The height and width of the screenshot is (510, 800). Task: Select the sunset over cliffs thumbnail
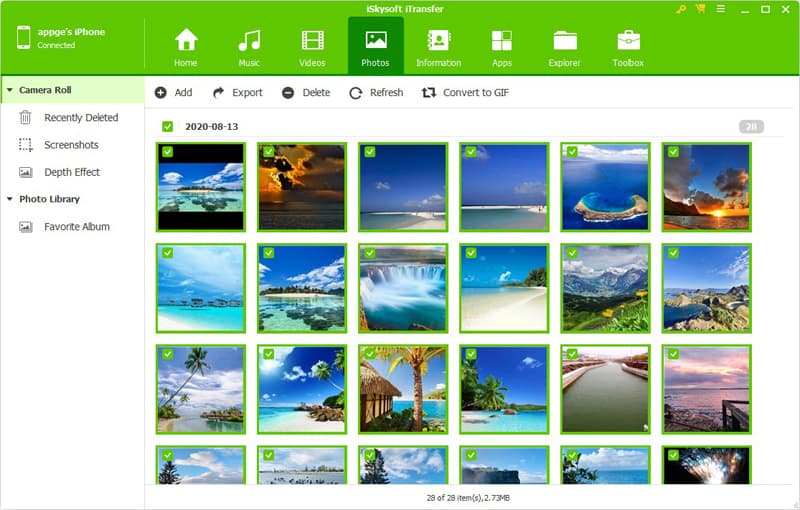tap(707, 187)
